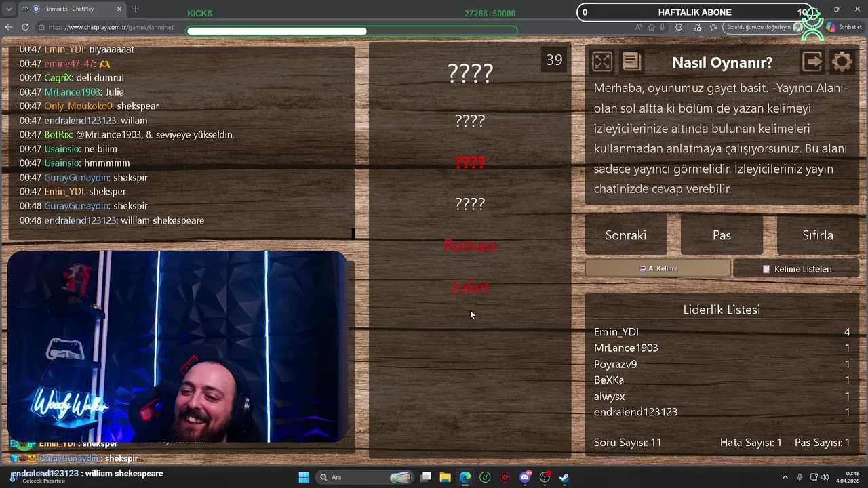The height and width of the screenshot is (488, 868).
Task: Click the Hata Sayısı: 1 counter
Action: (x=751, y=443)
